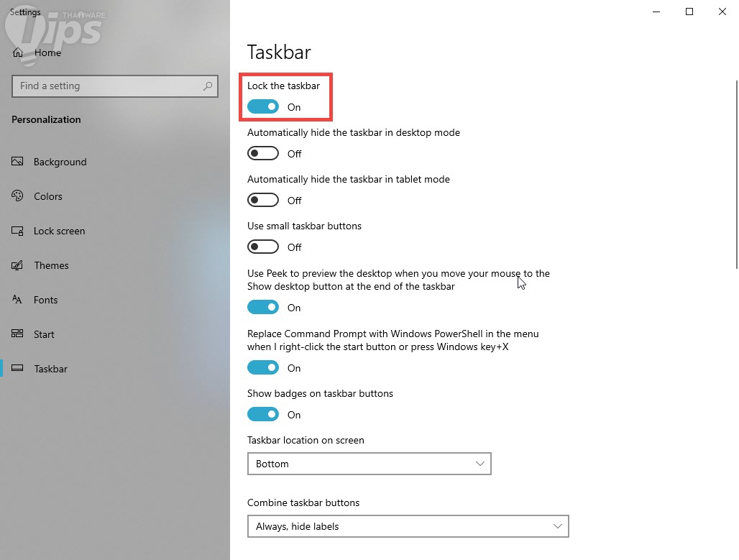Toggle the Peek desktop preview switch
The image size is (739, 560).
click(263, 308)
